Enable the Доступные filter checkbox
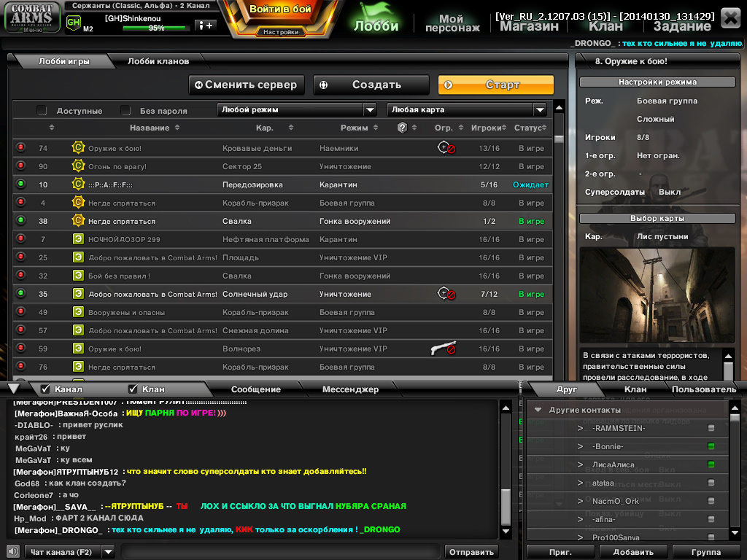The image size is (747, 560). (x=42, y=111)
